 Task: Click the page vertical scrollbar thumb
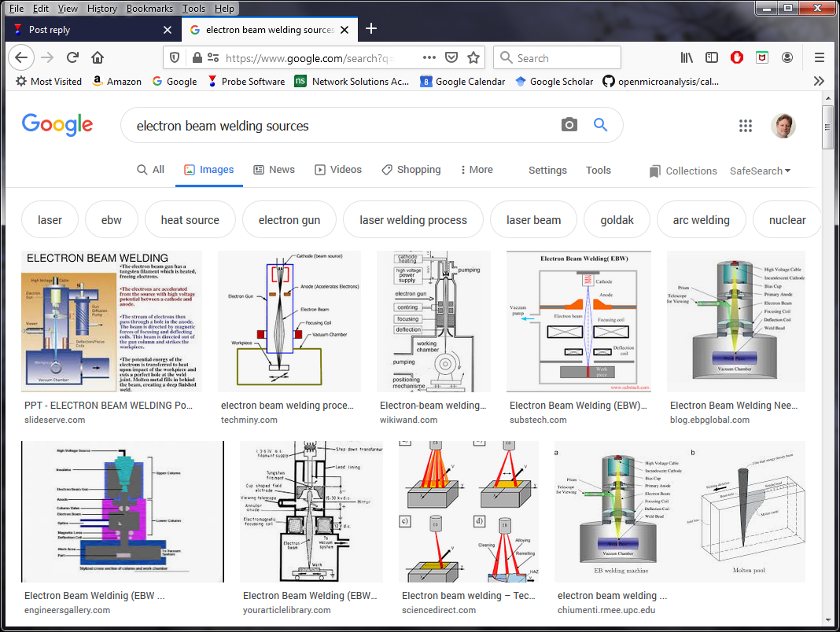(x=827, y=126)
